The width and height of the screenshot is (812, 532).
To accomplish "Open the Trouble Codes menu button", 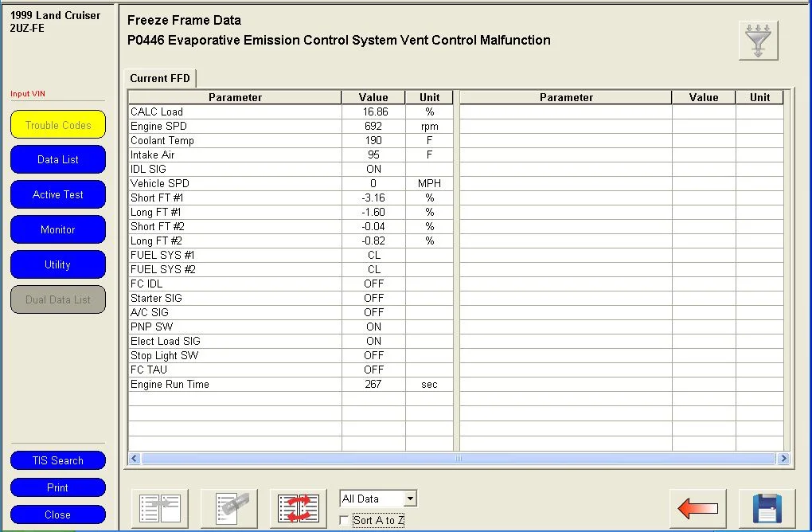I will 58,125.
